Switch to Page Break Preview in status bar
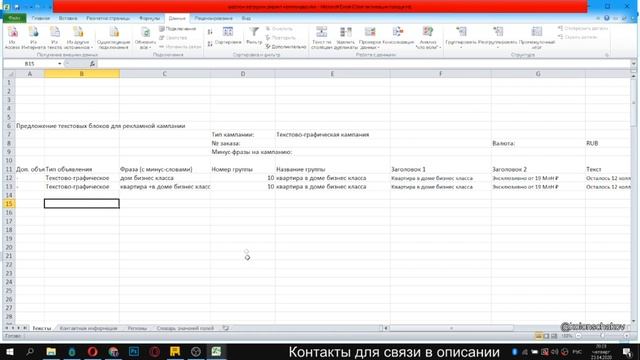The width and height of the screenshot is (640, 360). click(554, 336)
